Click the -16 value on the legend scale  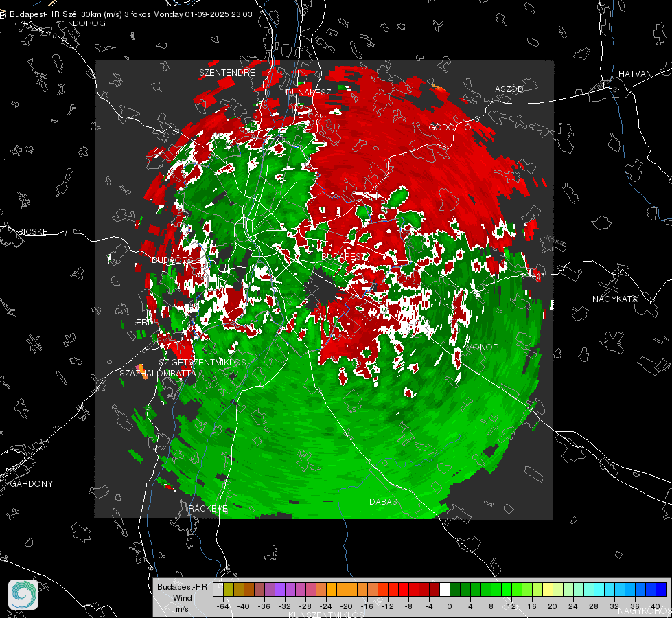tap(367, 606)
